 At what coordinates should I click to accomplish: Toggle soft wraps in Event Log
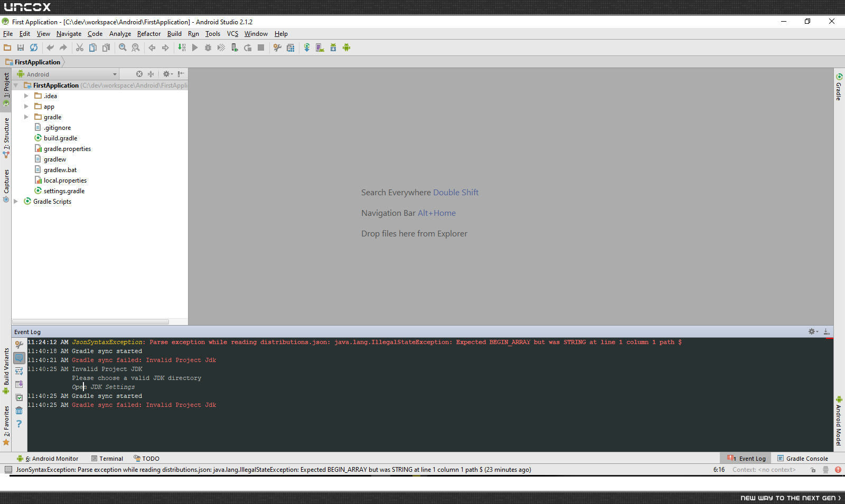tap(19, 371)
